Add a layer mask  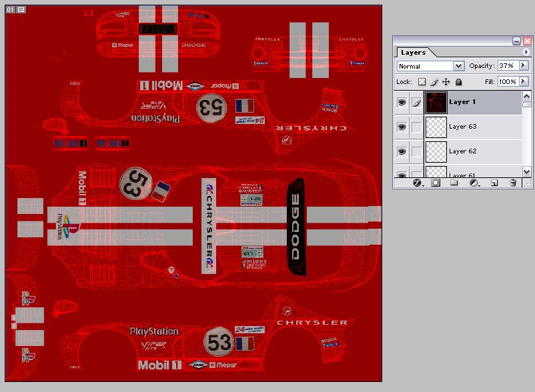436,182
